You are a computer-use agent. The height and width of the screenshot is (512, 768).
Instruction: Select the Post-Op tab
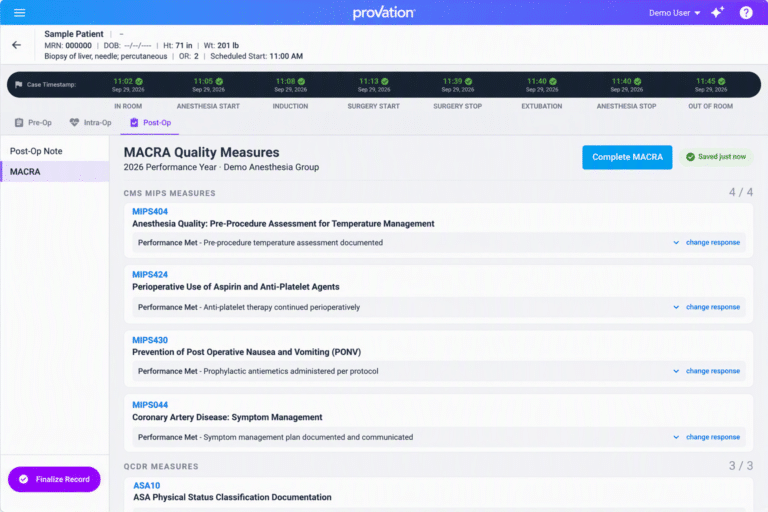[x=150, y=122]
